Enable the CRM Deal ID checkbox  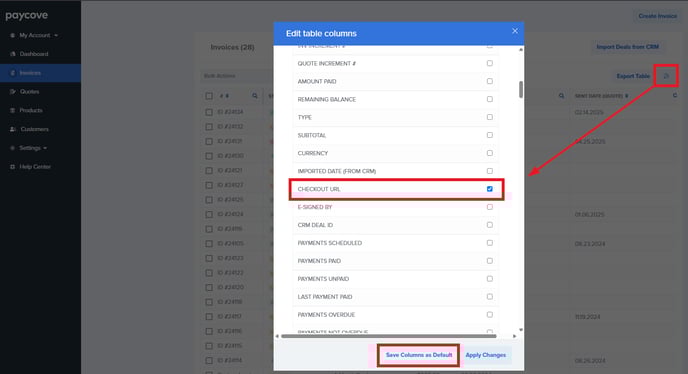490,225
